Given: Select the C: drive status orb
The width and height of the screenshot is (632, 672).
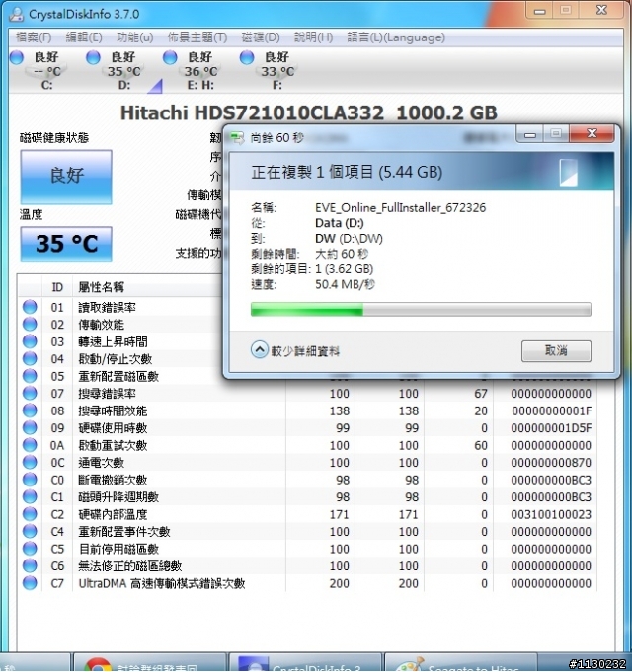Looking at the screenshot, I should coord(17,57).
